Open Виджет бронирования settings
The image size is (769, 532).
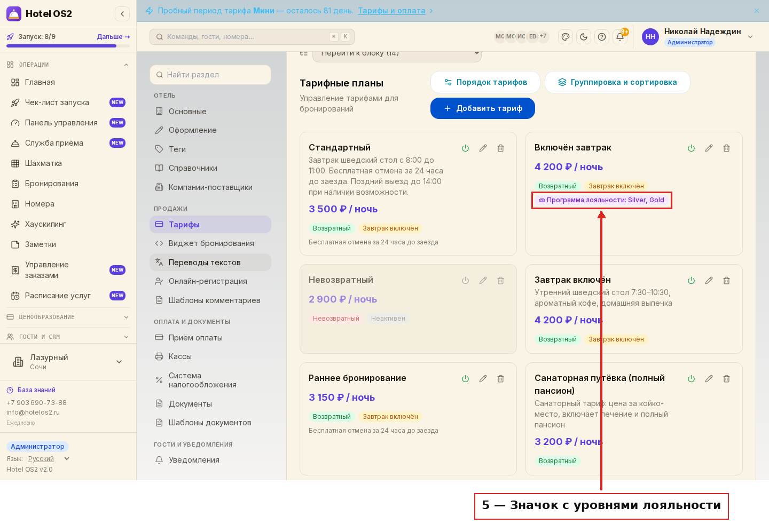pyautogui.click(x=210, y=243)
